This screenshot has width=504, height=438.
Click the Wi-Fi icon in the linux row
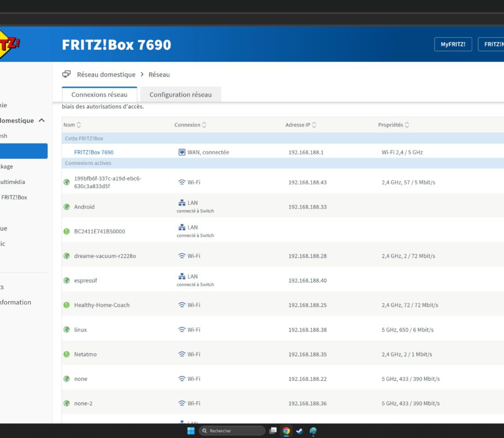click(x=182, y=330)
